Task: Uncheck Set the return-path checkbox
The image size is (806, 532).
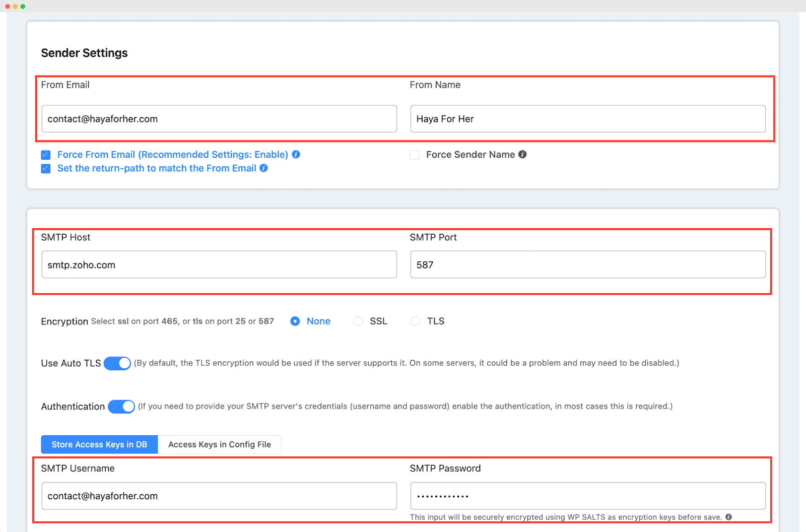Action: tap(46, 168)
